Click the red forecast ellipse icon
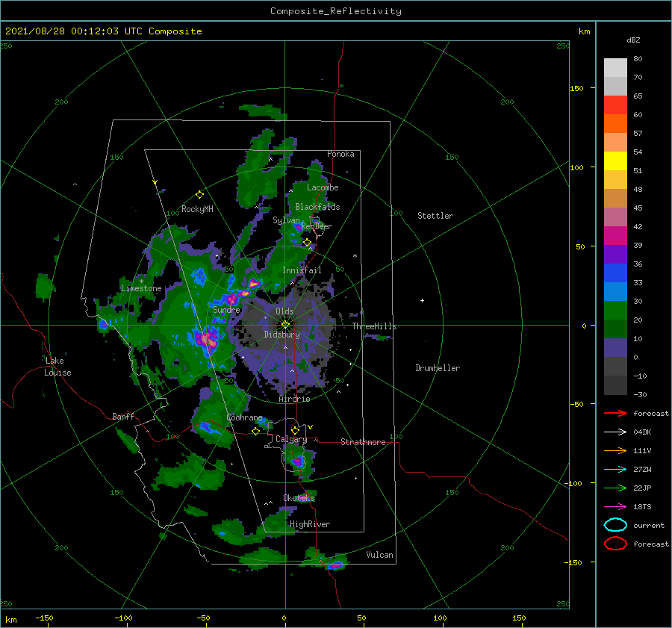Screen dimensions: 672x628 coord(615,544)
